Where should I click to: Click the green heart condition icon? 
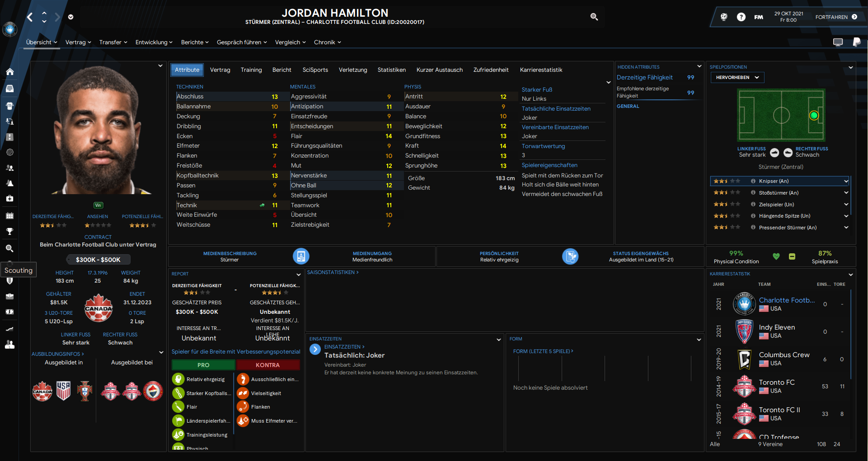click(776, 256)
